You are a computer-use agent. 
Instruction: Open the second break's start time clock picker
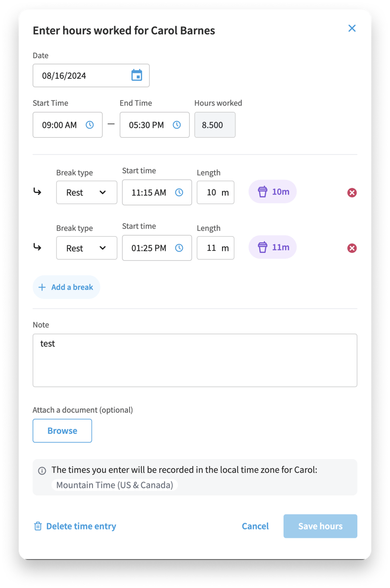pos(179,248)
